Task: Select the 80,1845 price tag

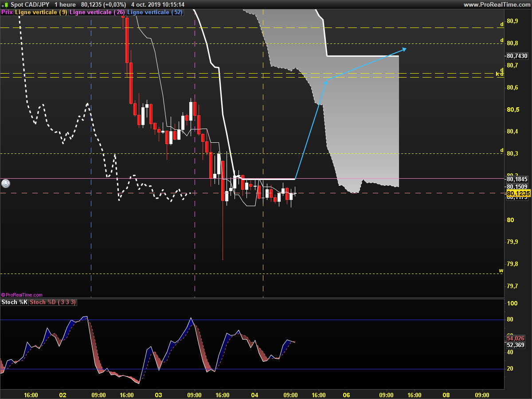Action: [x=517, y=179]
